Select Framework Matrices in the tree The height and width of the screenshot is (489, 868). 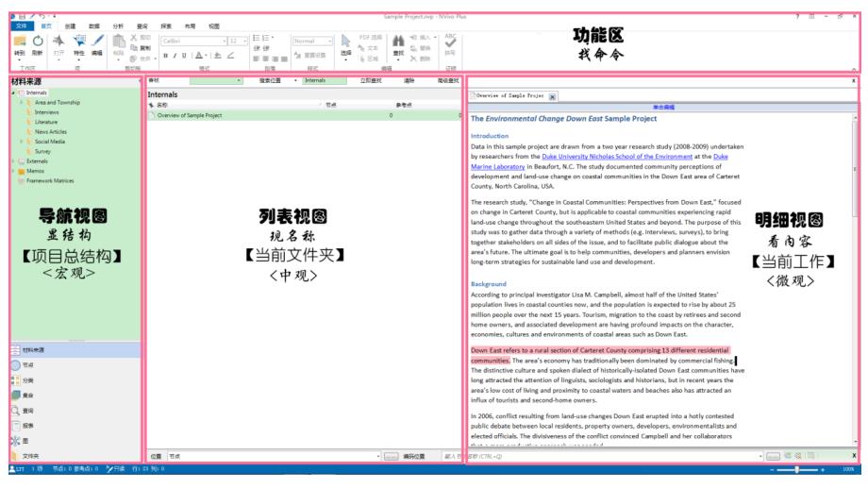point(50,180)
